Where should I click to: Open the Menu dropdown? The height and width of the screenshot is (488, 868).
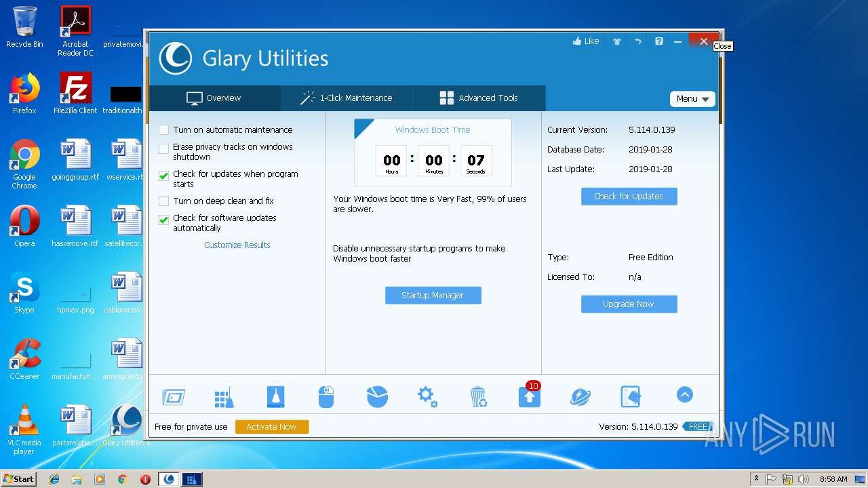pyautogui.click(x=692, y=99)
